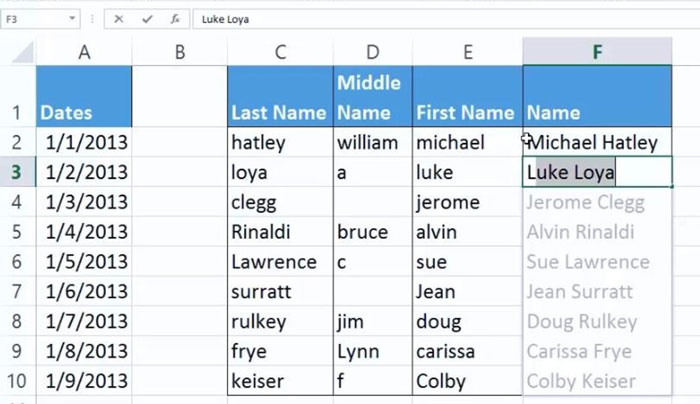Cancel the entry with the X icon

pyautogui.click(x=118, y=19)
